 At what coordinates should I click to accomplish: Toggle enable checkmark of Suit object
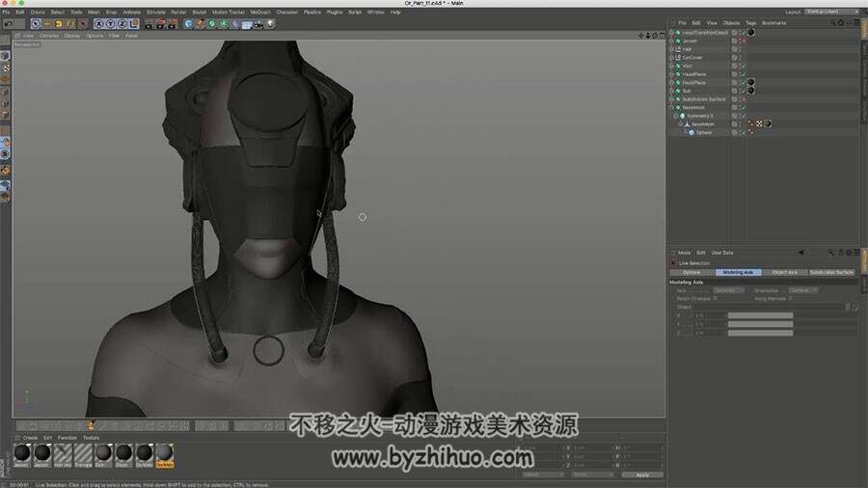744,91
